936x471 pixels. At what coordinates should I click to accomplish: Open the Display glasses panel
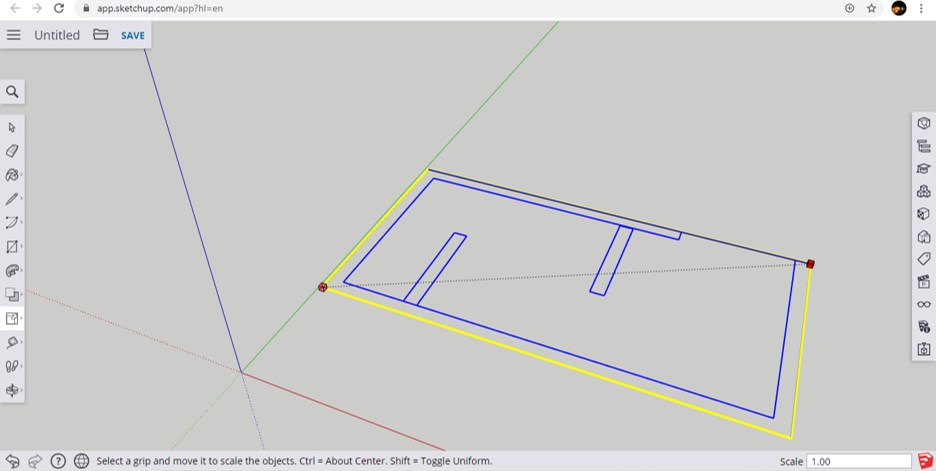pyautogui.click(x=923, y=304)
